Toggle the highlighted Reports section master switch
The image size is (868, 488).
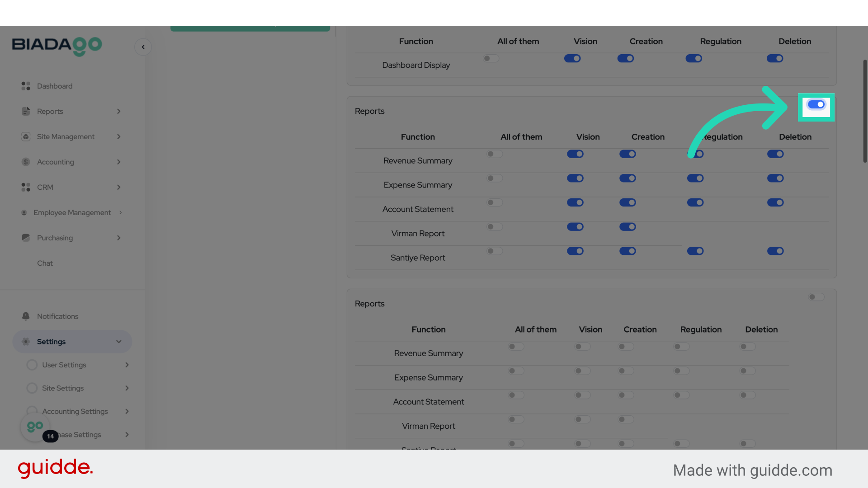pos(816,105)
